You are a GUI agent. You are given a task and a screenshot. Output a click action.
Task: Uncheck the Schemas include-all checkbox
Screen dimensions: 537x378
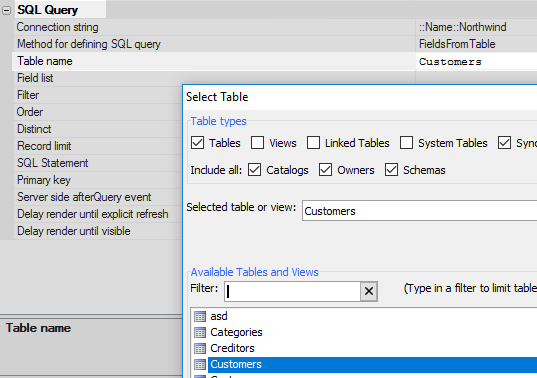point(391,170)
